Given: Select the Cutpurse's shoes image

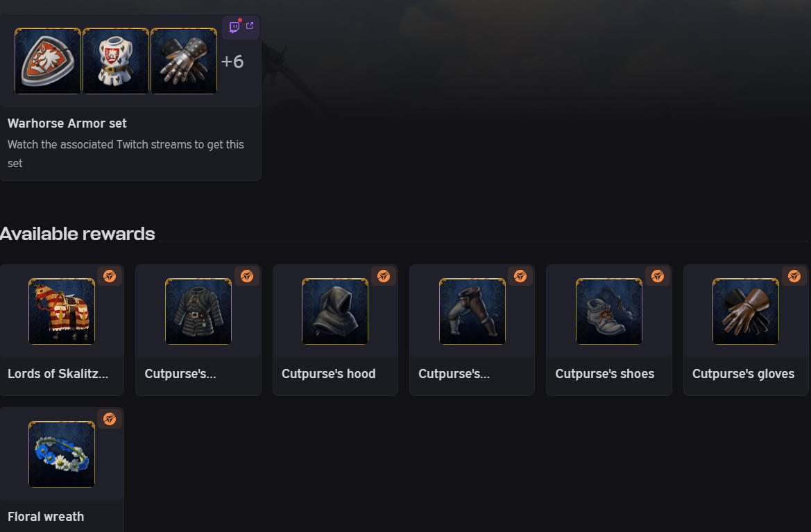Looking at the screenshot, I should pos(609,311).
